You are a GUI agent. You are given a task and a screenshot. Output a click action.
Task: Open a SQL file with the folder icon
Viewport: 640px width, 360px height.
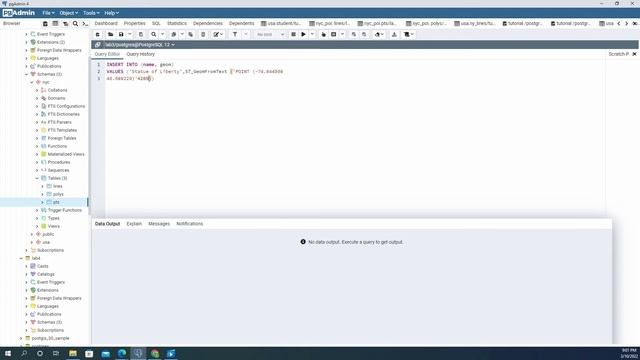point(111,35)
